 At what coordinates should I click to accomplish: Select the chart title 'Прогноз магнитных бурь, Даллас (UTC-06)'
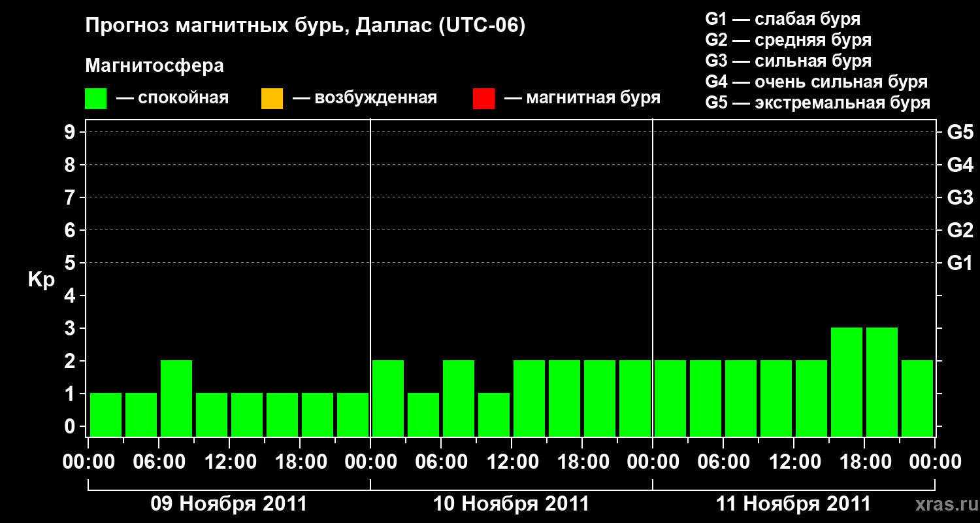tap(305, 26)
